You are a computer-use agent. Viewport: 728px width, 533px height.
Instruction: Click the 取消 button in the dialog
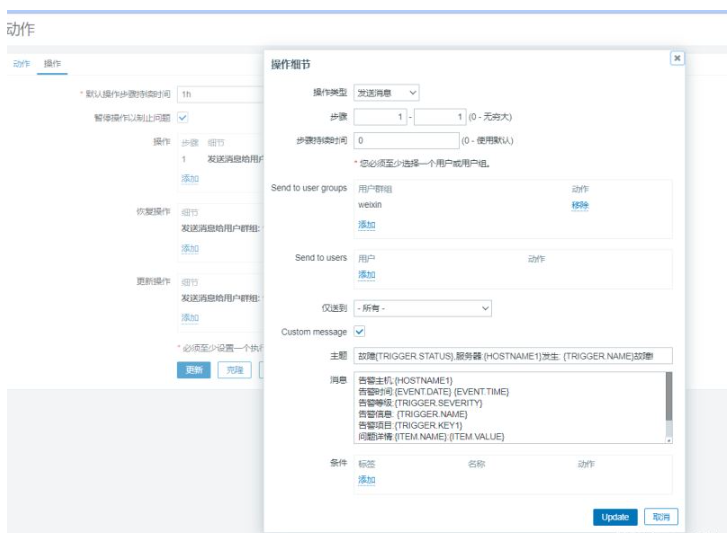[661, 517]
